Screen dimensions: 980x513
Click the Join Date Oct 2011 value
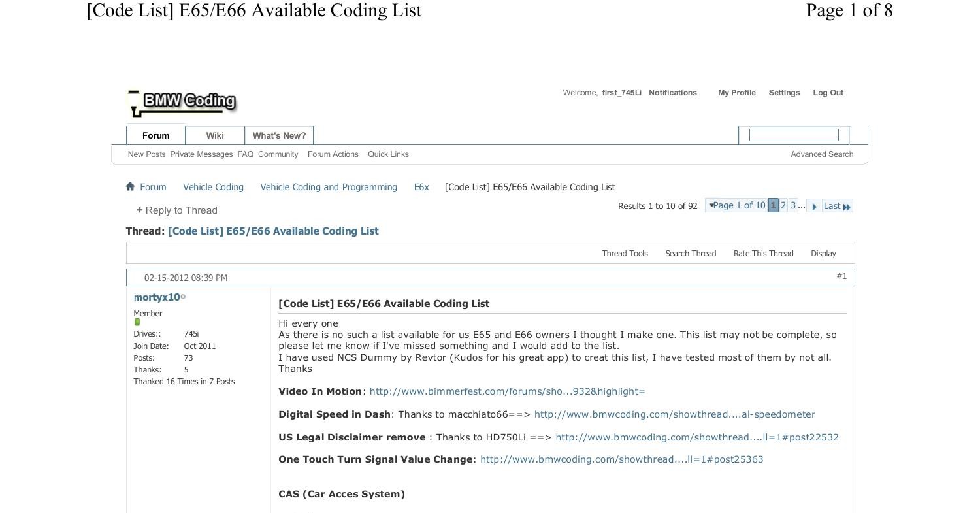pos(200,346)
